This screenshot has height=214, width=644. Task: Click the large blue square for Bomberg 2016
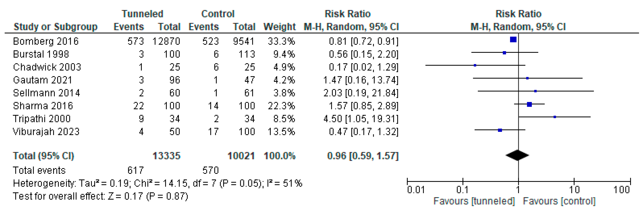pyautogui.click(x=513, y=40)
